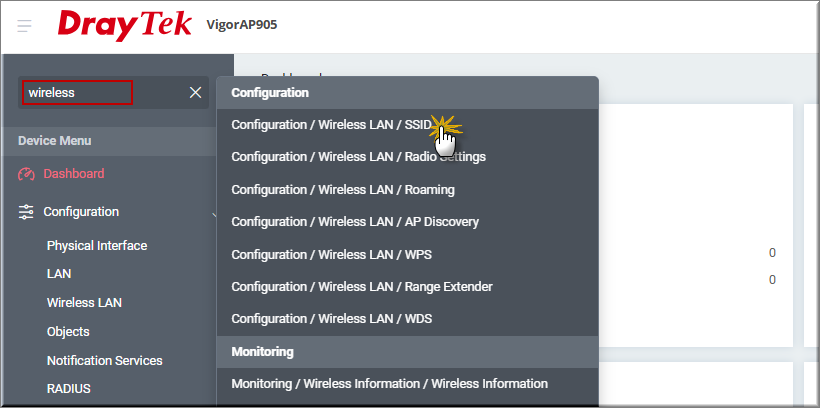This screenshot has height=408, width=820.
Task: Click the hamburger menu icon
Action: click(25, 25)
